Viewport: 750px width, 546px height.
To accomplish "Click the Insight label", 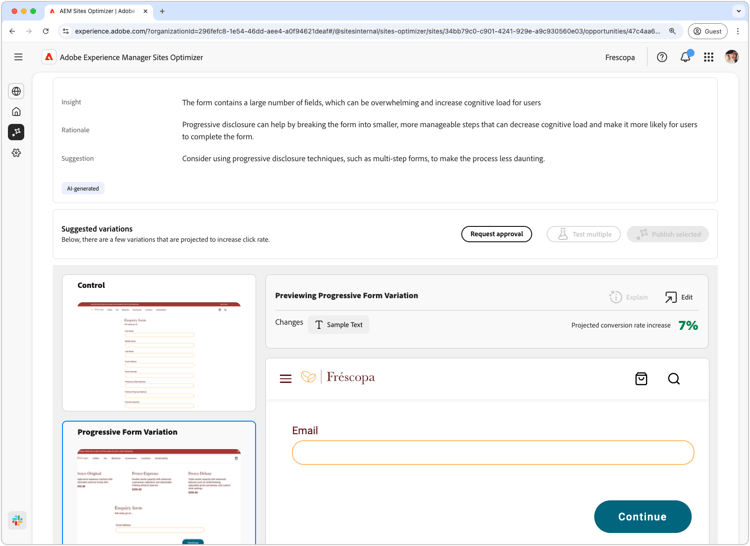I will click(x=71, y=102).
